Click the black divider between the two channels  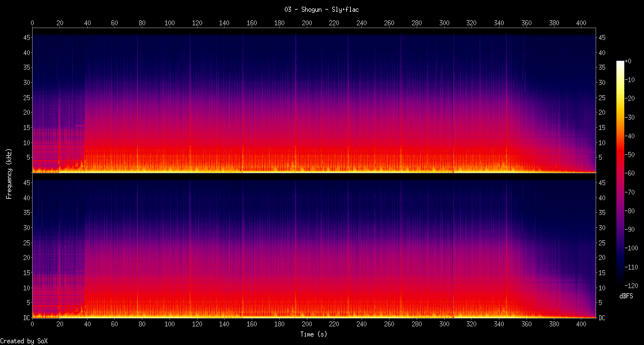coord(314,174)
